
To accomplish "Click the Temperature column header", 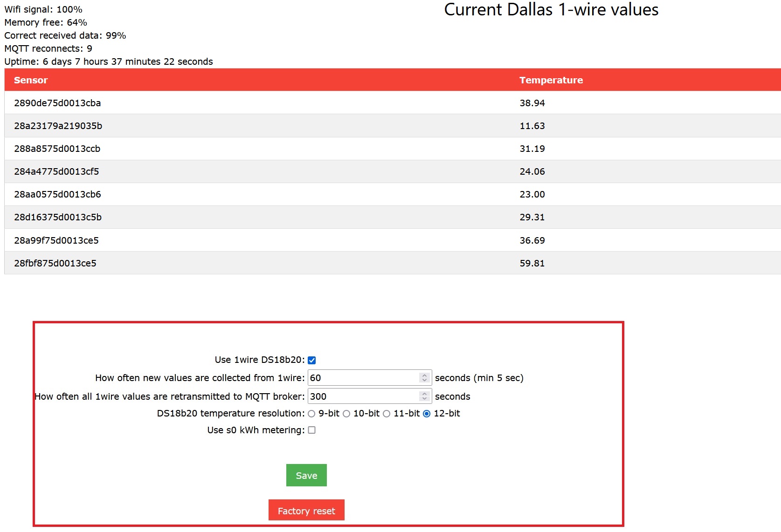I will click(x=551, y=80).
